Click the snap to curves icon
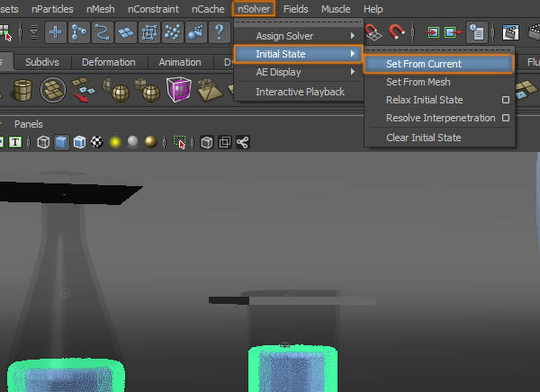The height and width of the screenshot is (392, 540). [x=102, y=33]
